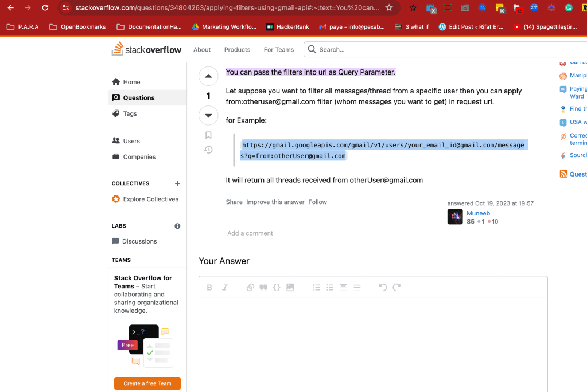Reload the page with refresh icon

(45, 7)
